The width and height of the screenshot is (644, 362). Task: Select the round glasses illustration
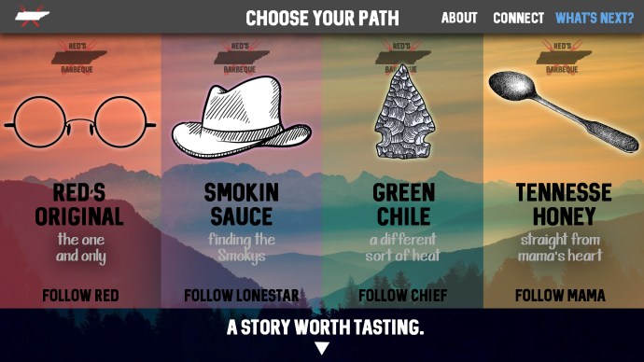(x=80, y=122)
